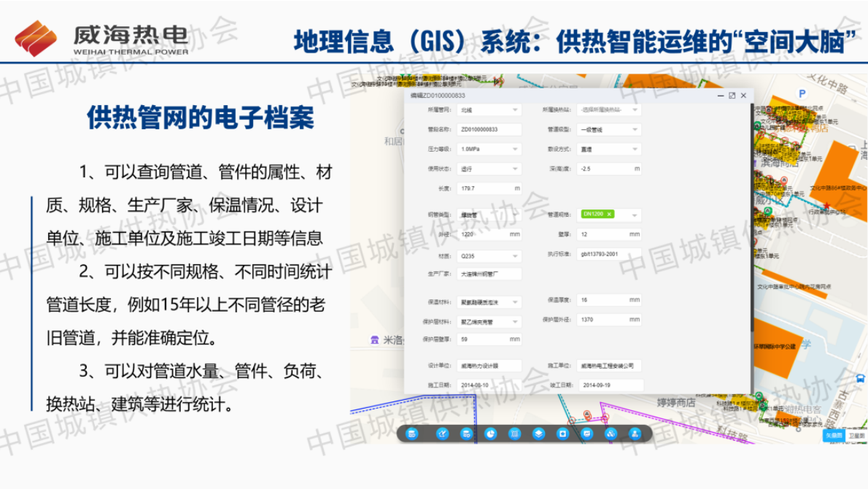Maximize the 编辑ZD0100000833 dialog window
868x489 pixels.
click(x=731, y=95)
